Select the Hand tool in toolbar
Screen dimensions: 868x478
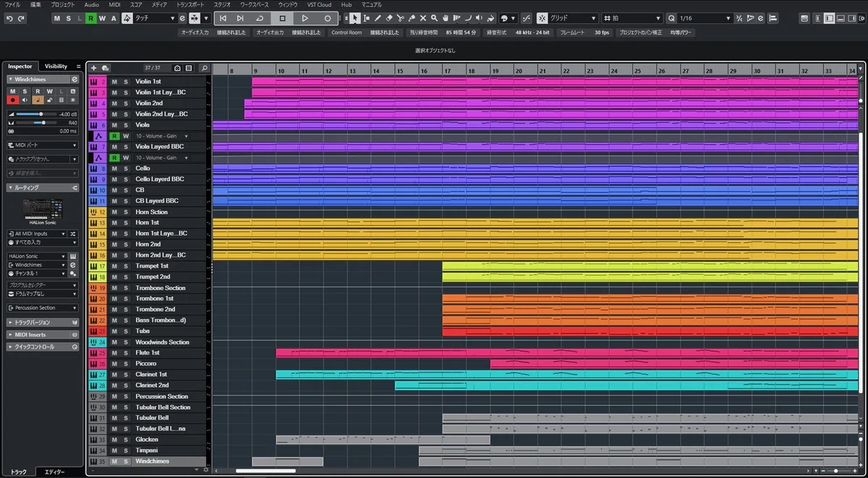pyautogui.click(x=446, y=18)
